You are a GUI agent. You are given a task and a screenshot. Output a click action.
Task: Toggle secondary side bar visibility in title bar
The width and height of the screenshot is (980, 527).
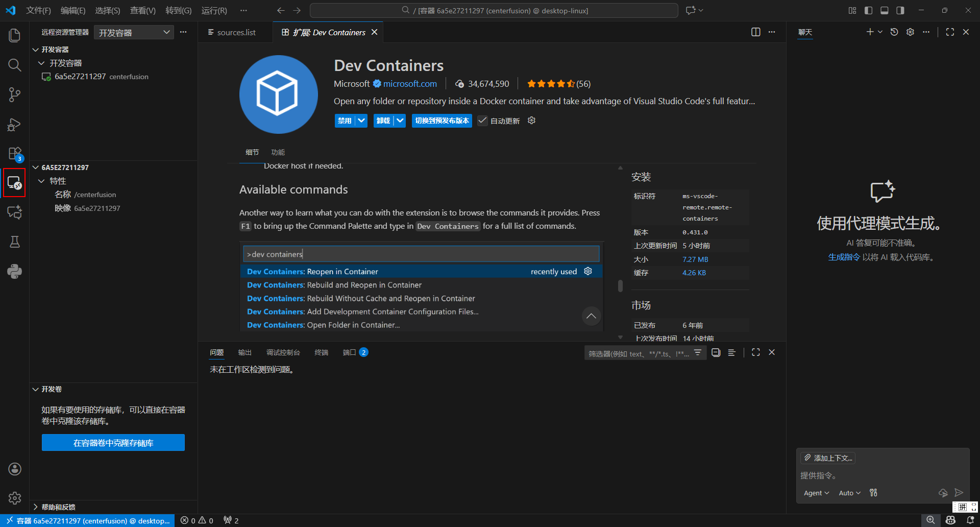point(900,10)
